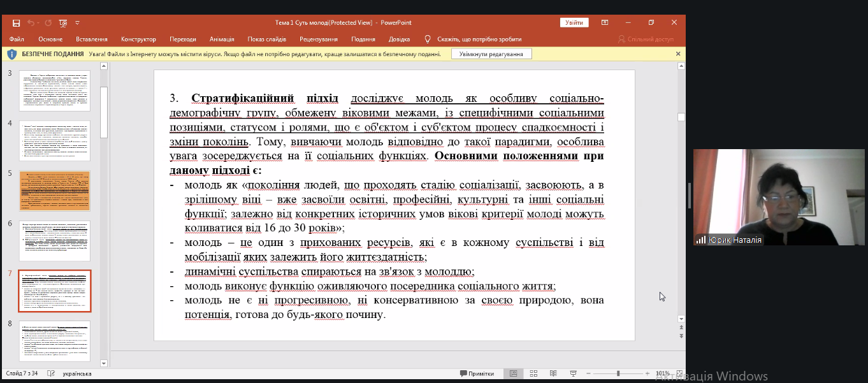Click Увімкнути редагування button
The width and height of the screenshot is (868, 383).
point(491,54)
